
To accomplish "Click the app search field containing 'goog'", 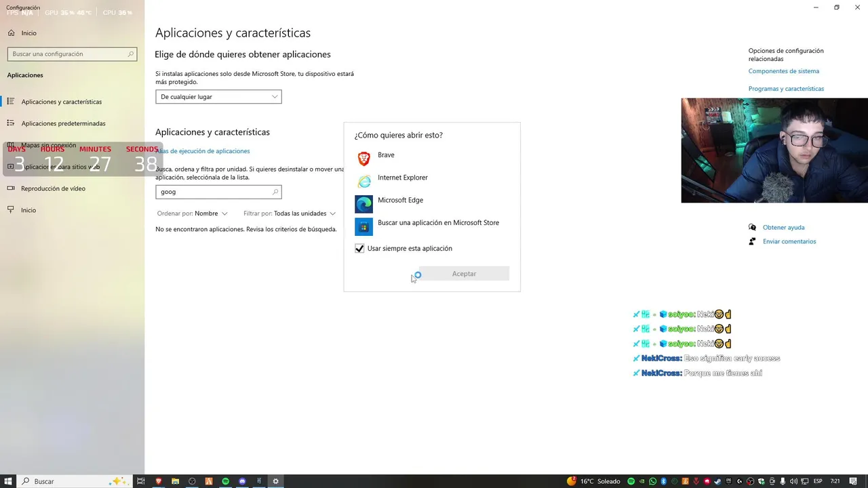I will [218, 192].
